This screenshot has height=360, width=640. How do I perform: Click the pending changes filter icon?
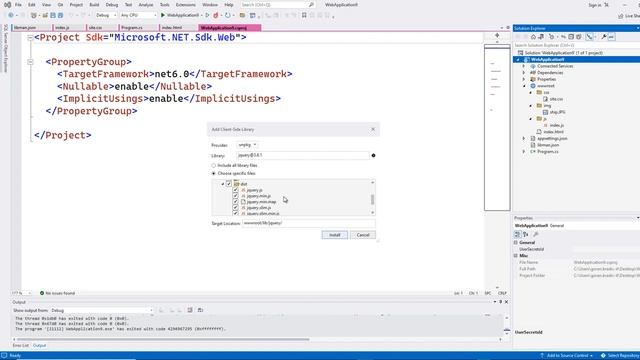point(552,37)
